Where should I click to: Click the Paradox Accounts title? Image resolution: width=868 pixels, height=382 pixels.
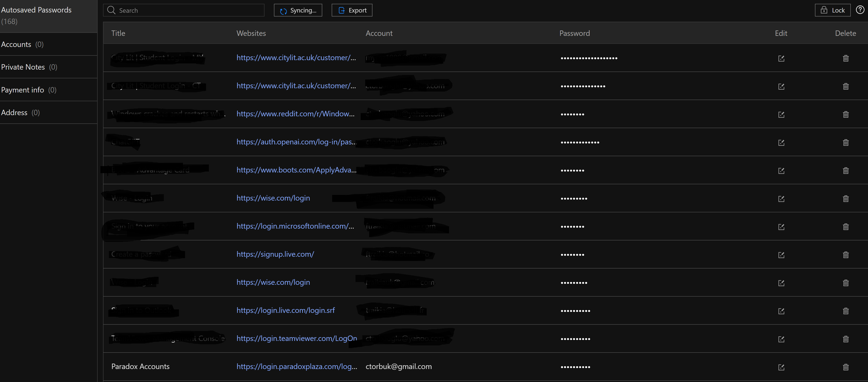(140, 366)
